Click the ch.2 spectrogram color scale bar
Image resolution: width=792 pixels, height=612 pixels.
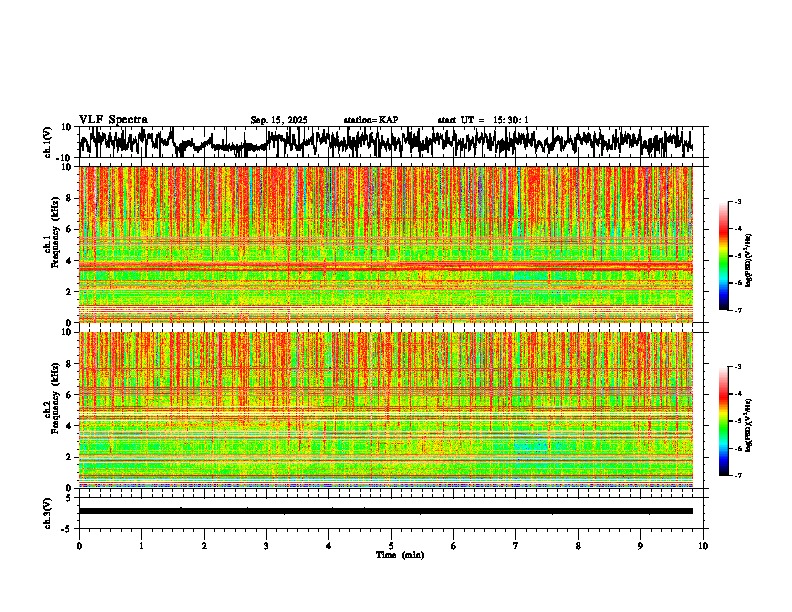click(723, 421)
